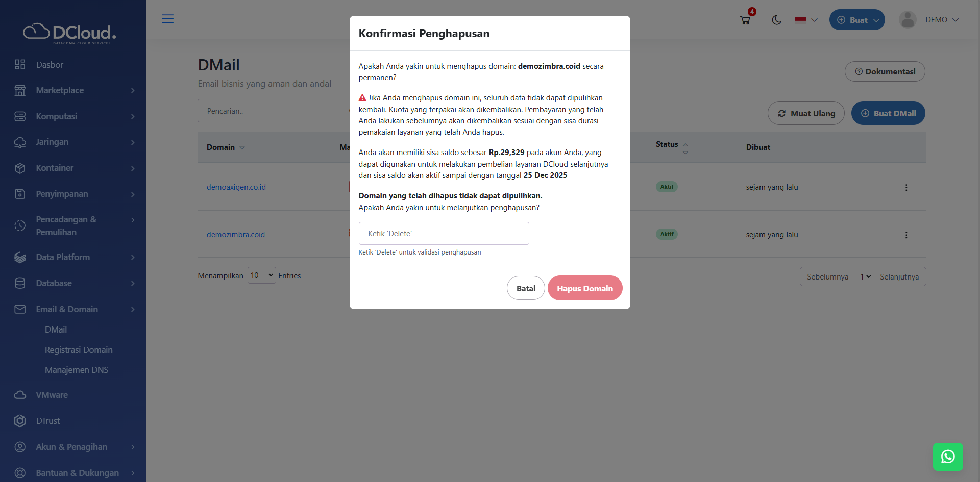
Task: Open row options for demozimbra.coid
Action: click(906, 235)
